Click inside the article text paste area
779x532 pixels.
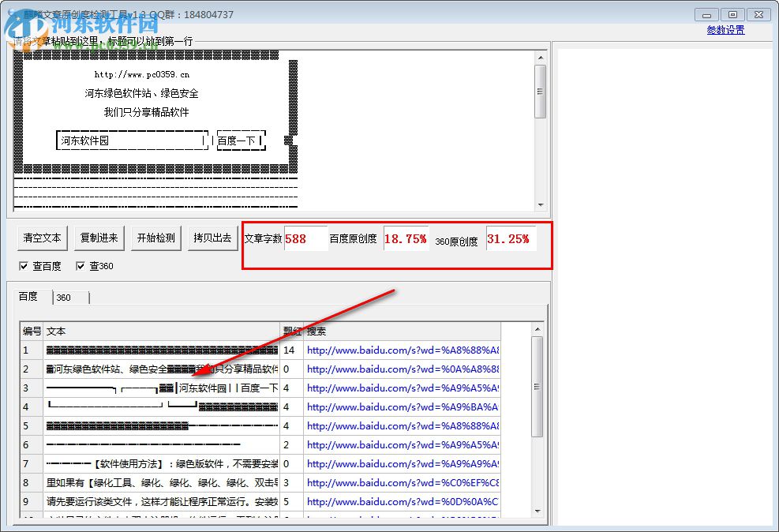click(273, 130)
